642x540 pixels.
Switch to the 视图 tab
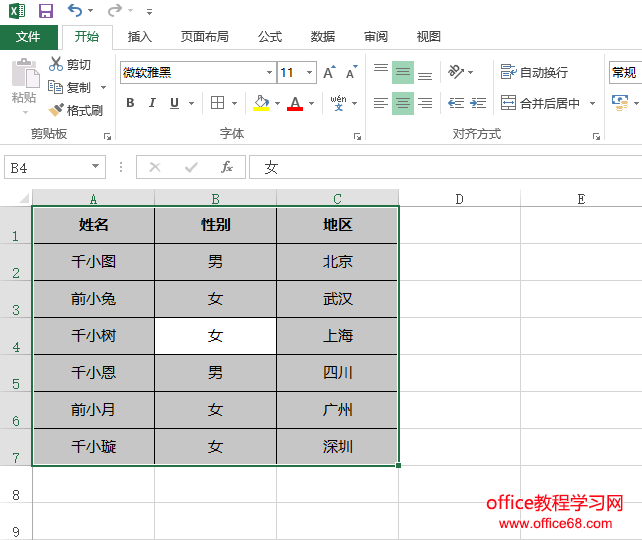pyautogui.click(x=429, y=37)
